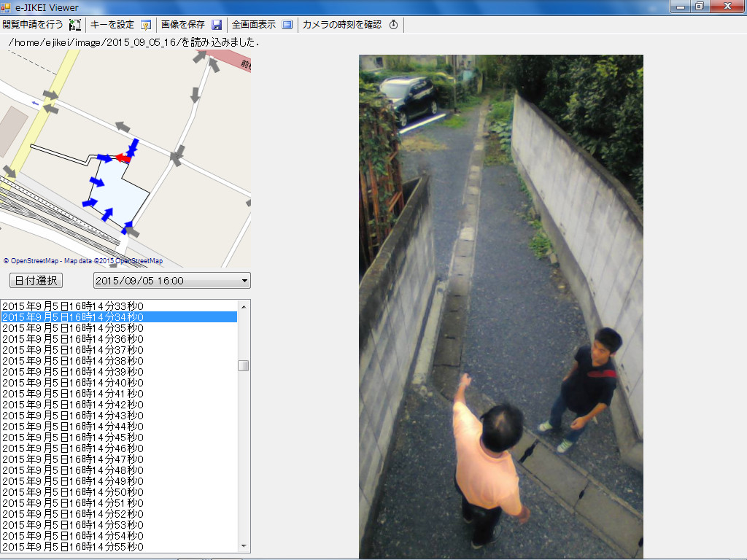Image resolution: width=747 pixels, height=560 pixels.
Task: Select entry 16時14分38秒0
Action: (x=119, y=361)
